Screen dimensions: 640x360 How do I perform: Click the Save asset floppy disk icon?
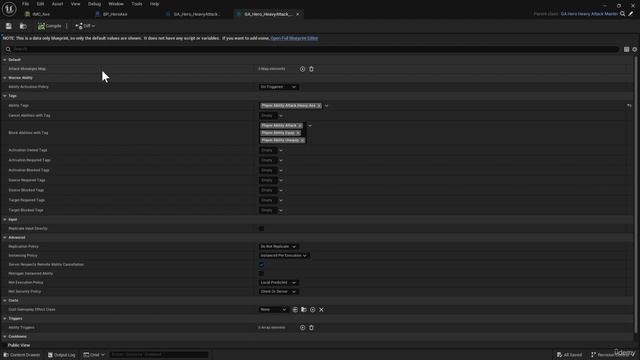tap(9, 26)
